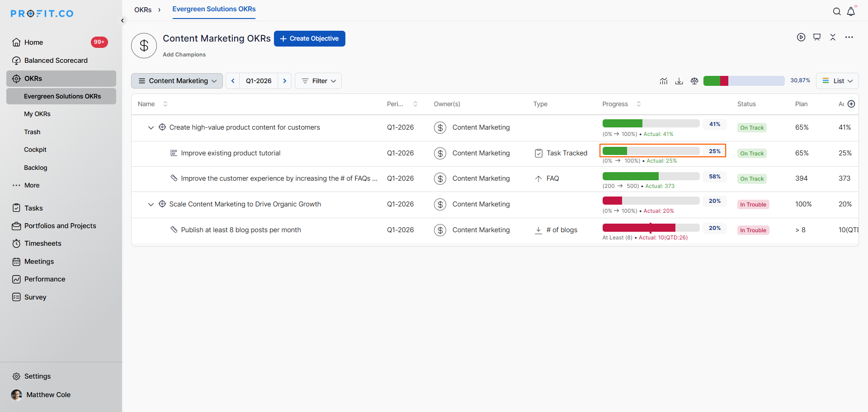Click the download export icon
868x412 pixels.
679,81
